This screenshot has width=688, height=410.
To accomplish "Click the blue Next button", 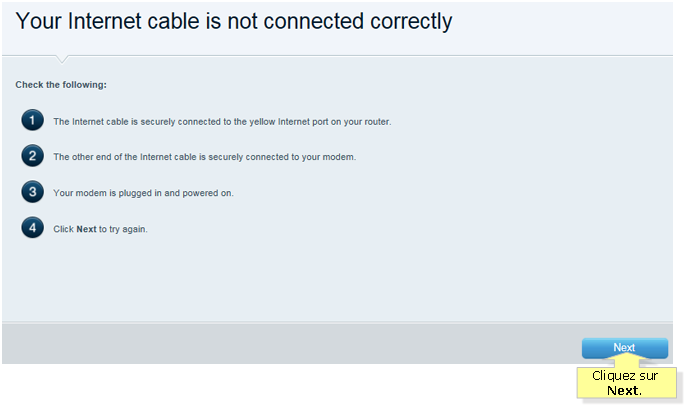I will [624, 348].
